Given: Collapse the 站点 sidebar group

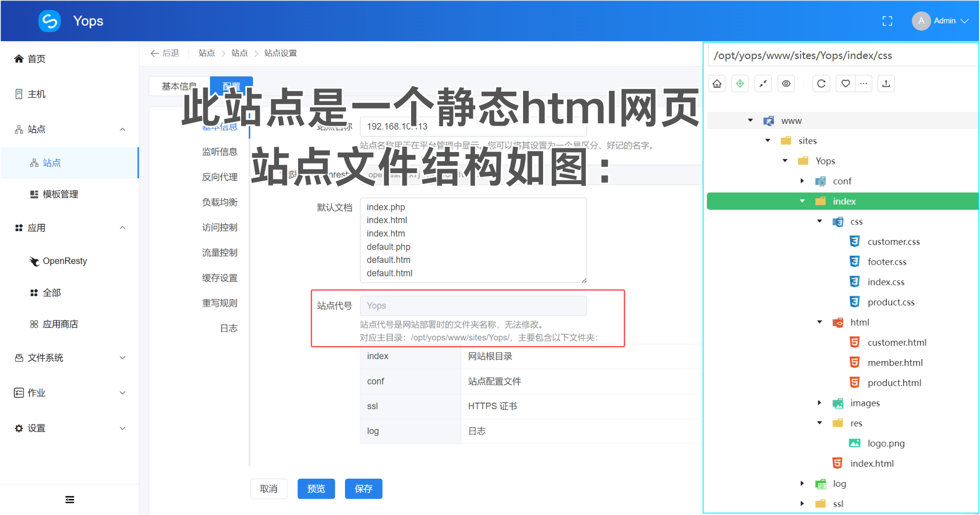Looking at the screenshot, I should coord(122,129).
